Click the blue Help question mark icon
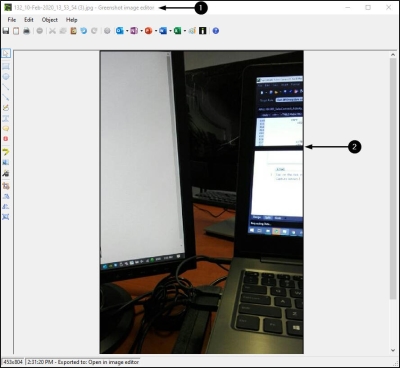Screen dimensions: 400x368 216,31
